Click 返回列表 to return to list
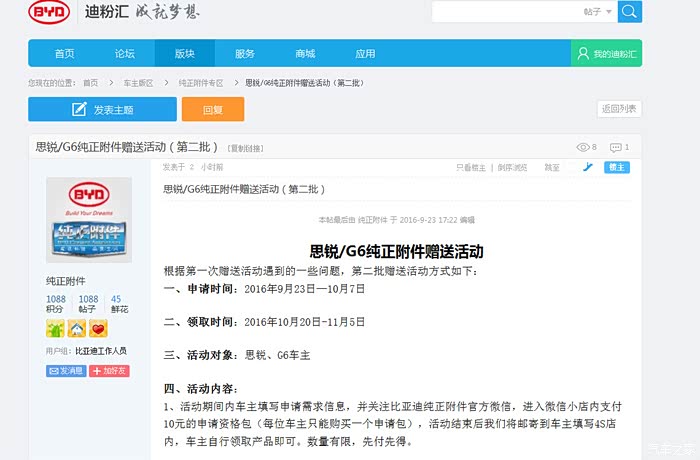Image resolution: width=700 pixels, height=460 pixels. [619, 109]
